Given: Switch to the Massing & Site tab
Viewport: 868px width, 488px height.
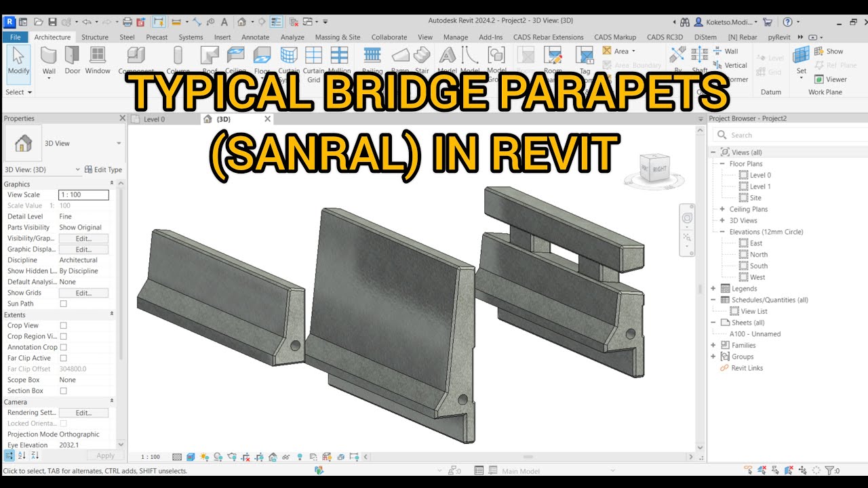Looking at the screenshot, I should point(338,37).
